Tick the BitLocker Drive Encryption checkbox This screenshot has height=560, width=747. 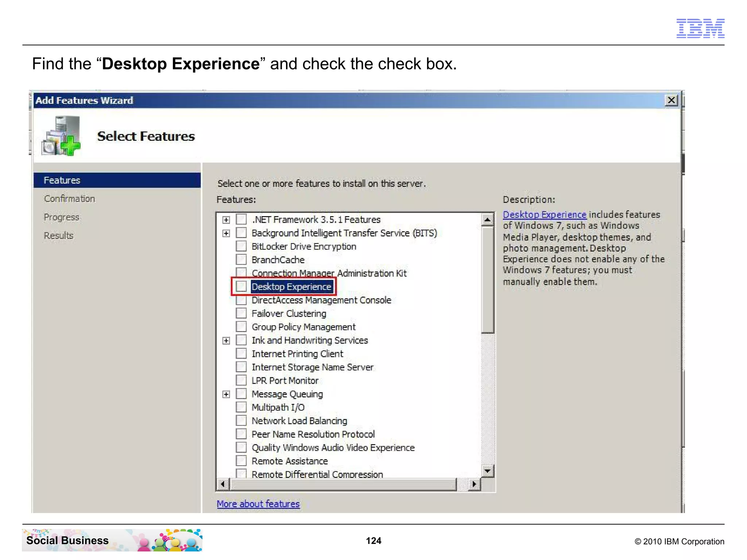tap(241, 246)
